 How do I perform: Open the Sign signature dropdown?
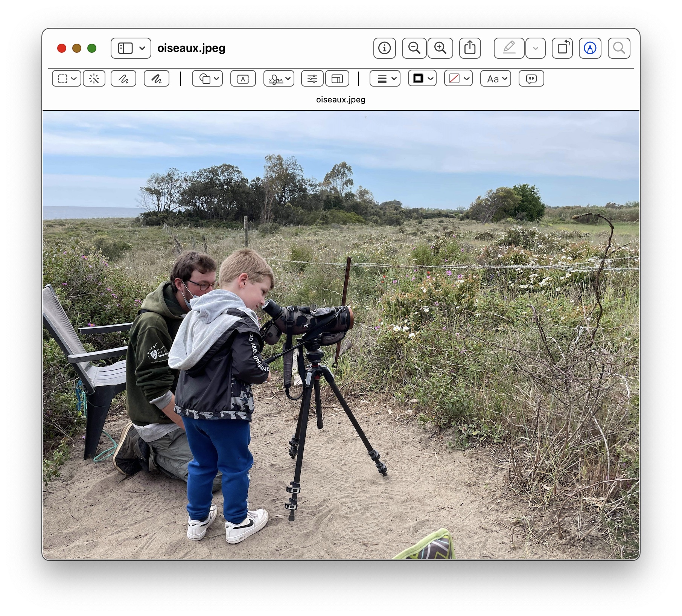click(279, 79)
